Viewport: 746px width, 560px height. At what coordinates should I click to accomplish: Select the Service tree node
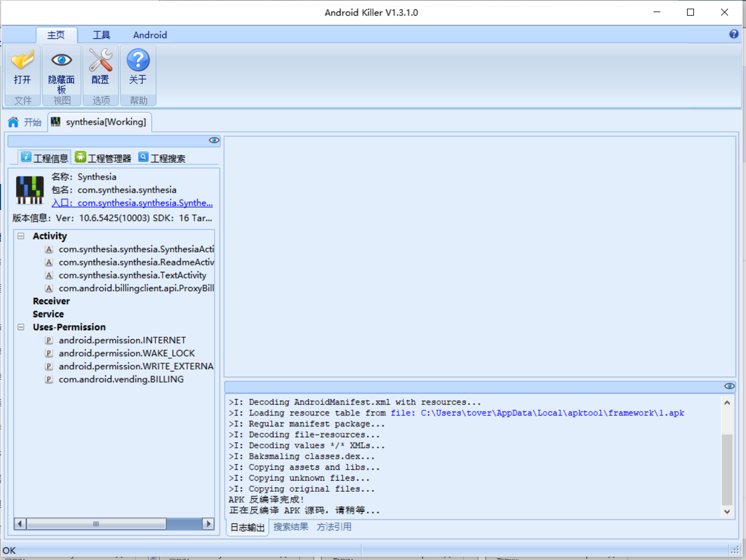[49, 315]
